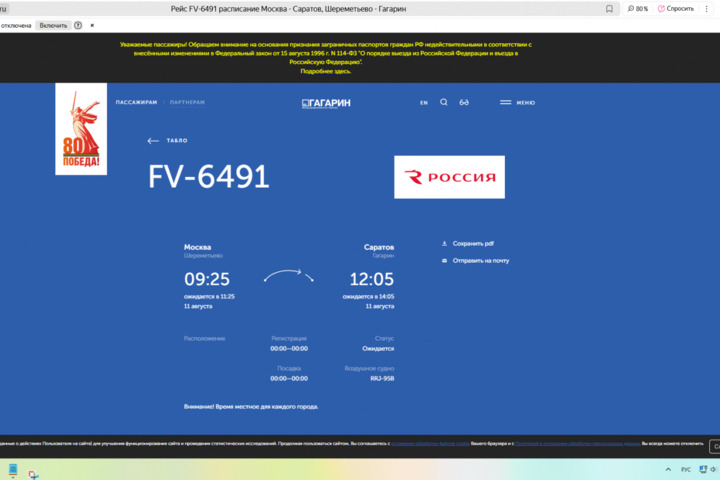This screenshot has width=720, height=480.
Task: Open the ПАССАЖИРАМ section
Action: click(136, 102)
